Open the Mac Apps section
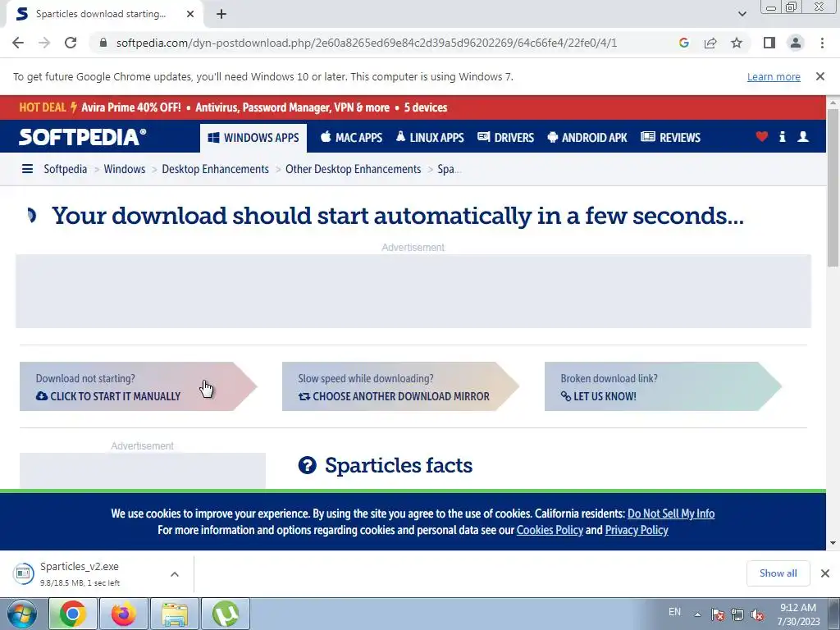The height and width of the screenshot is (630, 840). click(x=351, y=138)
